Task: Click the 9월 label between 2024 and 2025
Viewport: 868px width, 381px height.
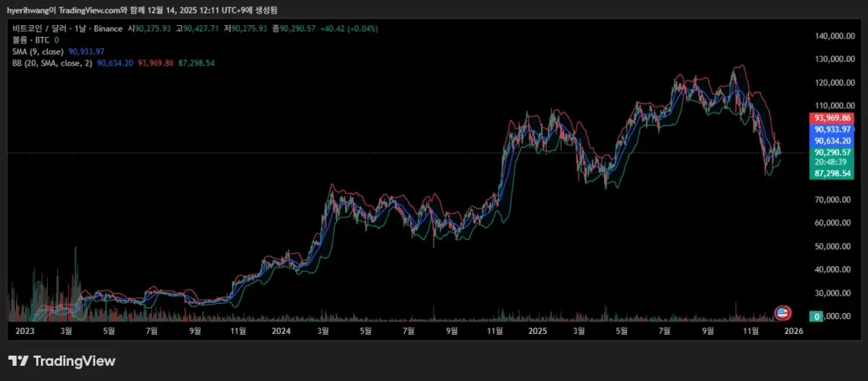Action: point(451,330)
